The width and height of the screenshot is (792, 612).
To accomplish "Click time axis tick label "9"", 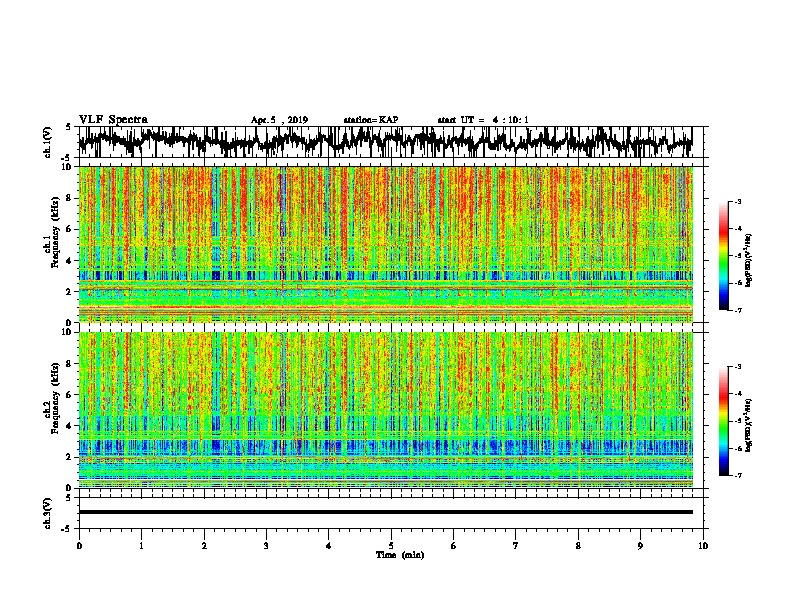I will [640, 546].
